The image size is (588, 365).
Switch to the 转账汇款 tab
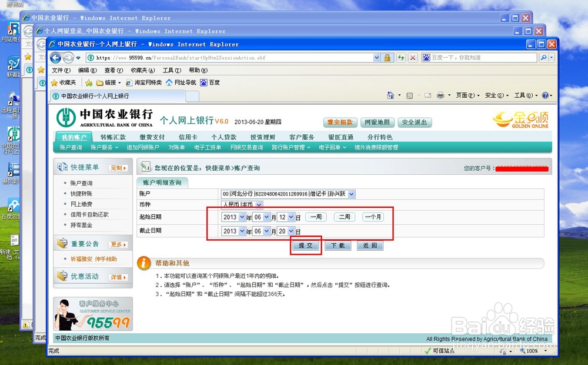pyautogui.click(x=113, y=137)
